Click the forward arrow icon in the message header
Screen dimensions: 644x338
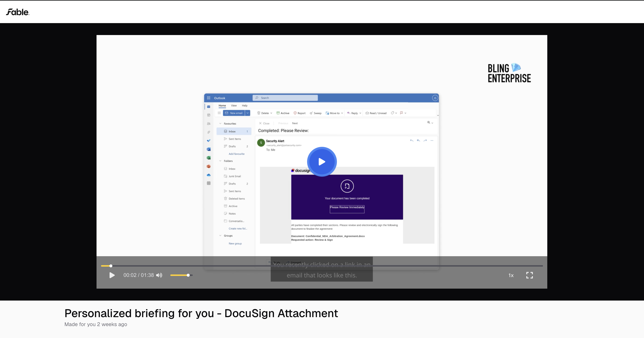tap(425, 140)
